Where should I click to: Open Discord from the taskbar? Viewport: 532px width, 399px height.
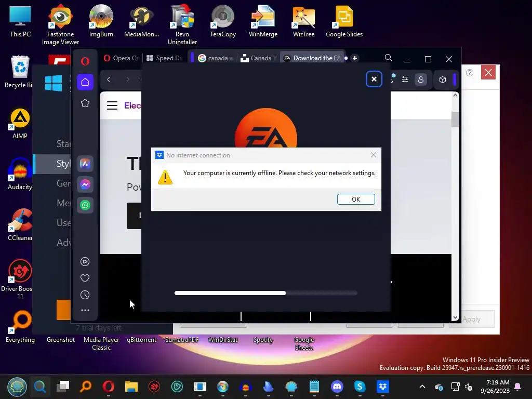[337, 387]
